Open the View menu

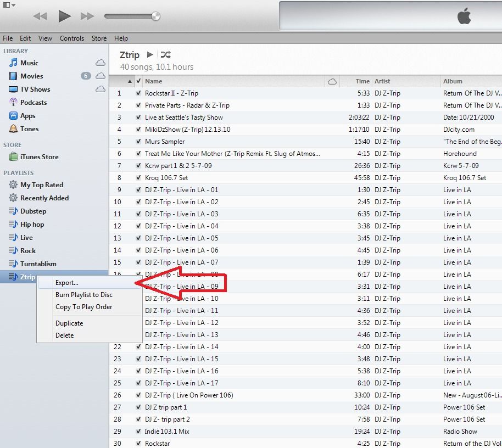point(45,38)
